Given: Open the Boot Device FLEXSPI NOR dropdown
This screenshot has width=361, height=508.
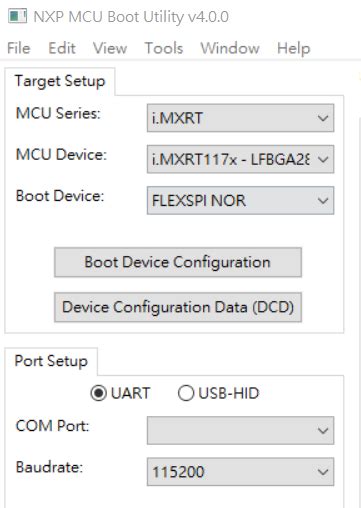Looking at the screenshot, I should click(240, 200).
